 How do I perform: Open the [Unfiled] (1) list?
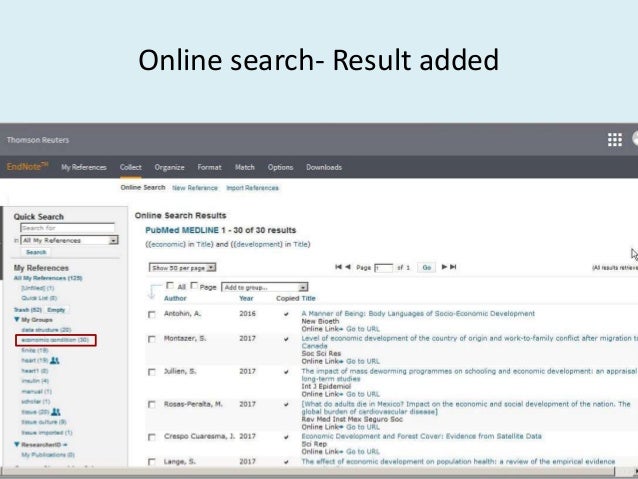tap(38, 288)
